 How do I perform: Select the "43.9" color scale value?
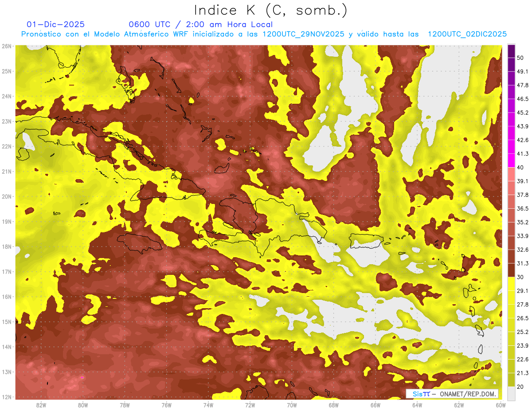tap(523, 126)
